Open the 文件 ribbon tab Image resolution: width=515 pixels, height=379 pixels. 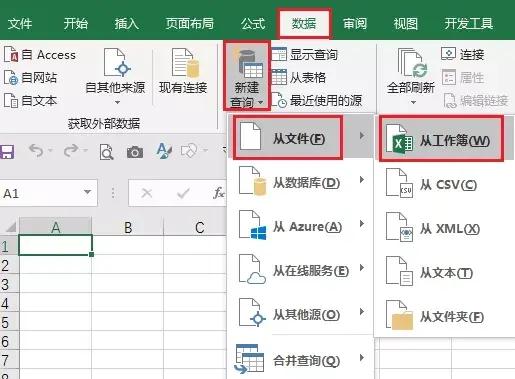click(x=20, y=23)
